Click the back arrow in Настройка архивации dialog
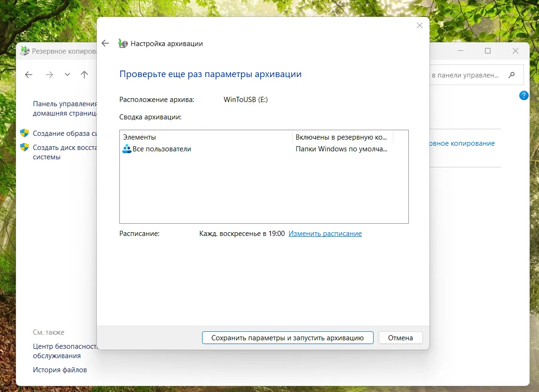Screen dimensions: 539x392 pos(105,43)
